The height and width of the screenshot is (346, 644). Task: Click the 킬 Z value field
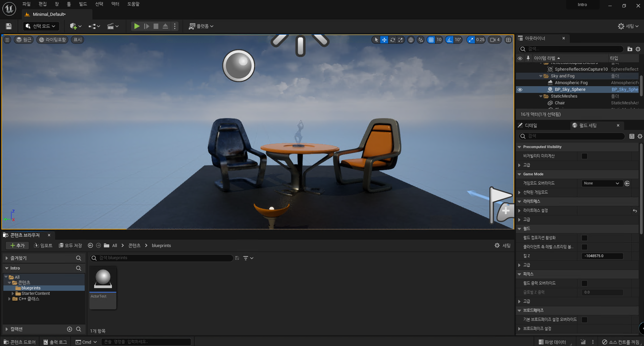pyautogui.click(x=602, y=256)
